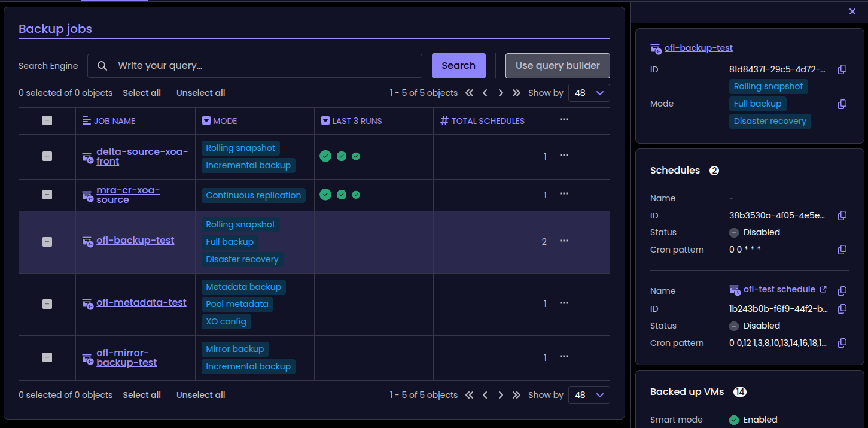Copy the ofl-backup-test job ID
The height and width of the screenshot is (428, 868).
pyautogui.click(x=842, y=69)
